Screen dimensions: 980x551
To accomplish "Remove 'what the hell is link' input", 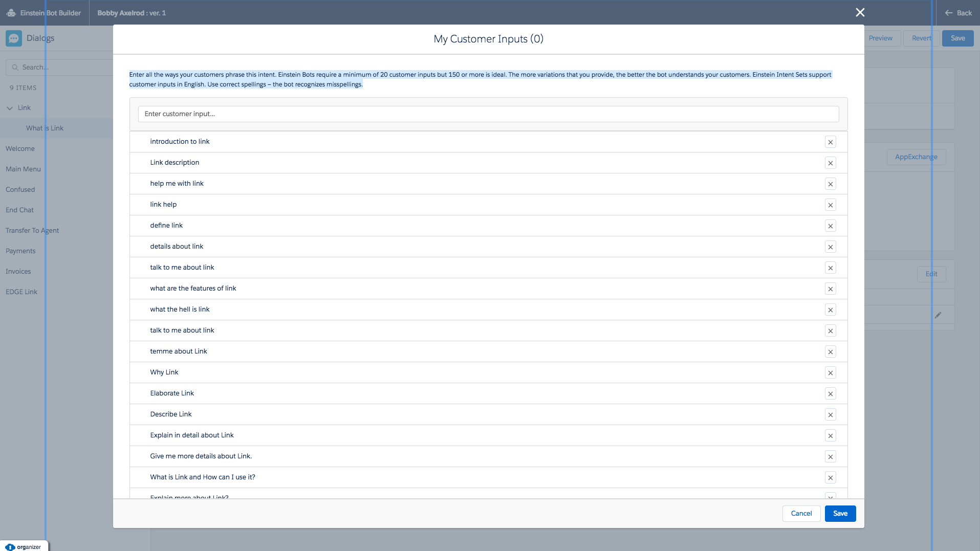I will (830, 310).
